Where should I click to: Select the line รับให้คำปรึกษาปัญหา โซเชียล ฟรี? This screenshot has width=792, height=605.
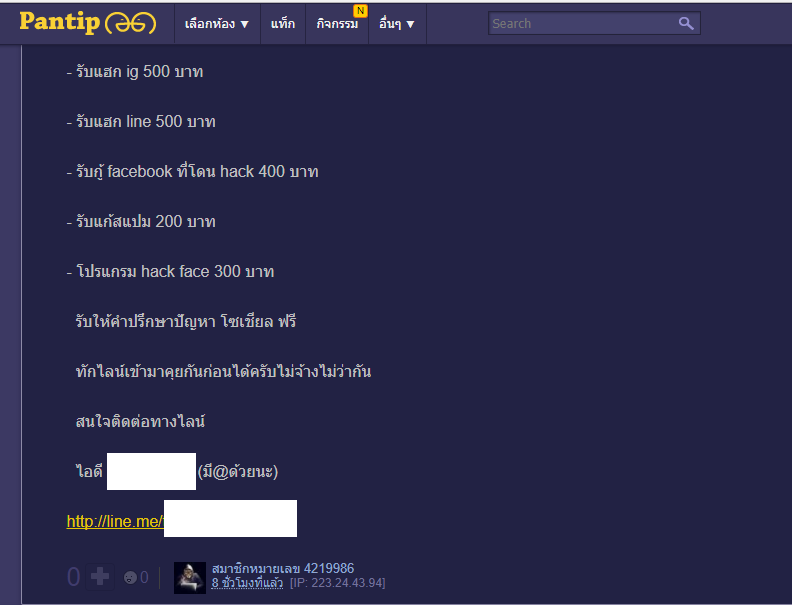pos(186,322)
